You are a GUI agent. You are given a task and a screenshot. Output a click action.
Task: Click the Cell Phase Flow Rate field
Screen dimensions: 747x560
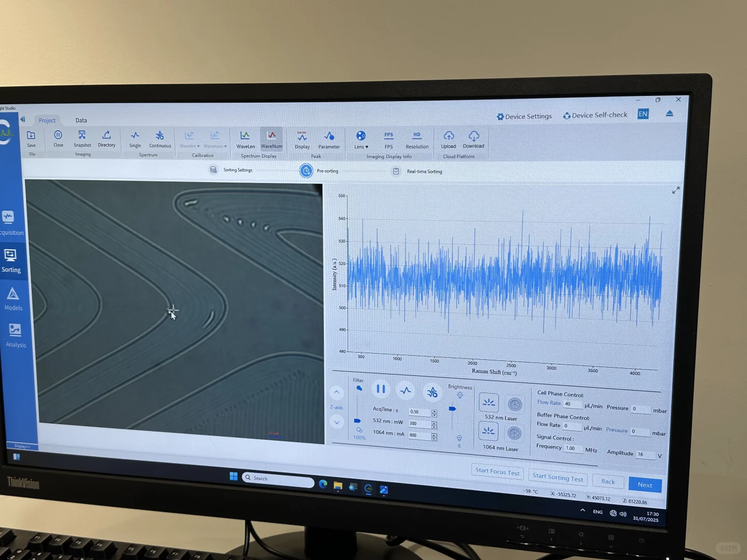[x=573, y=404]
